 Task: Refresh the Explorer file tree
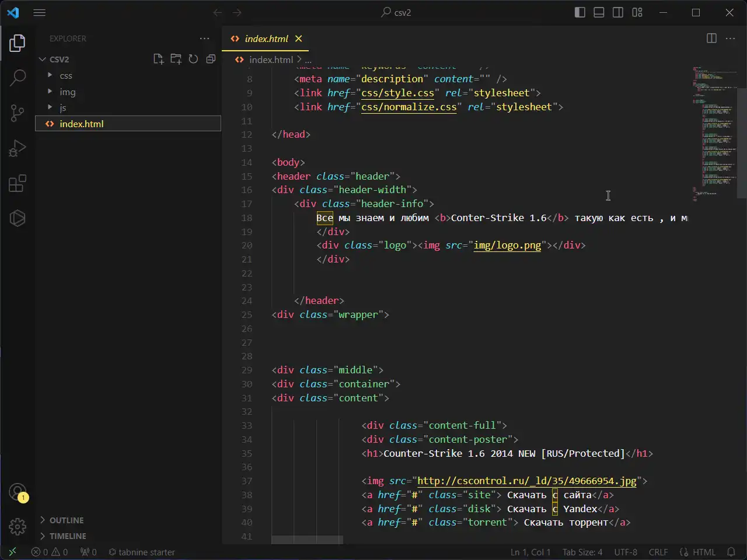coord(193,59)
